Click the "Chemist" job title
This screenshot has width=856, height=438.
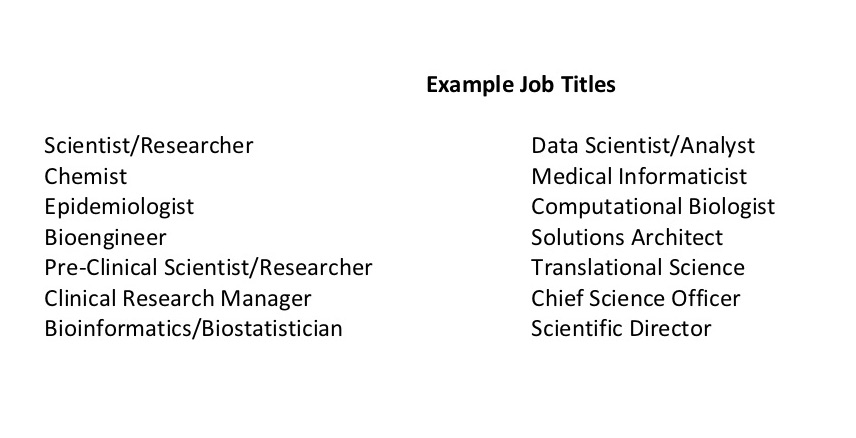click(86, 177)
